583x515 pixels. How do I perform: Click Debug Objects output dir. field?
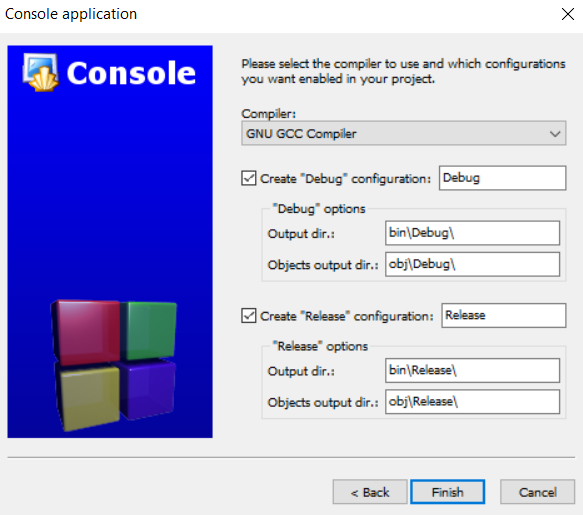472,264
